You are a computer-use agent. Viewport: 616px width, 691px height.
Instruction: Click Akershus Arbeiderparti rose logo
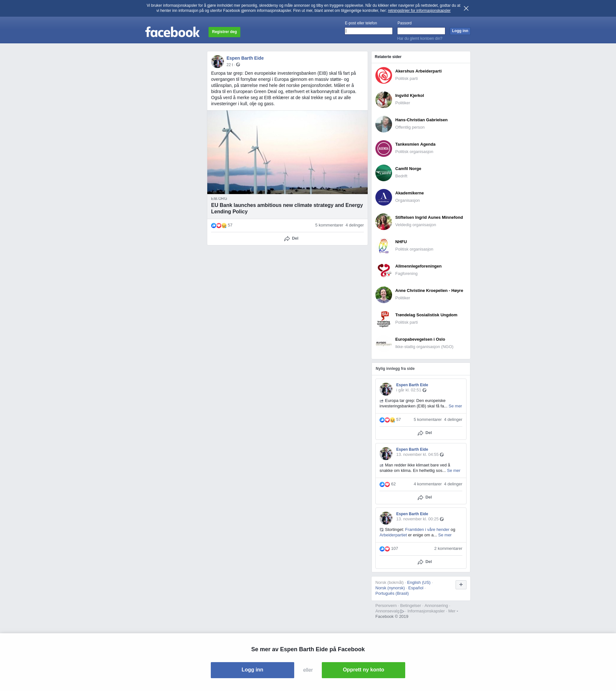pyautogui.click(x=383, y=75)
